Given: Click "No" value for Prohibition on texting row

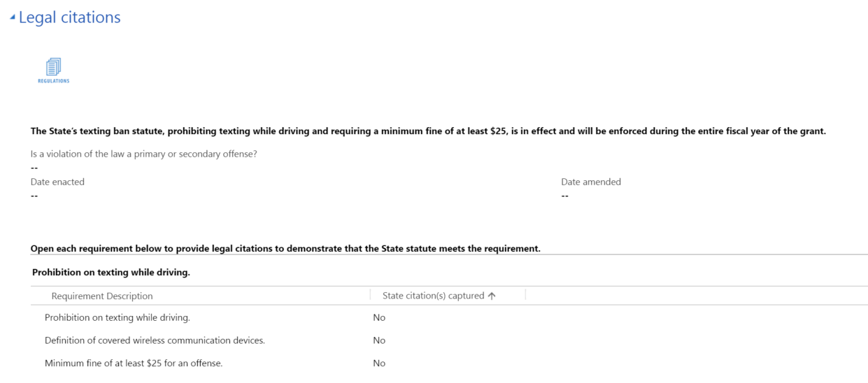Looking at the screenshot, I should pyautogui.click(x=379, y=317).
